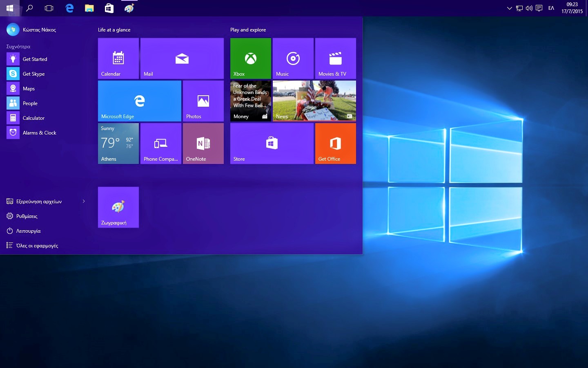Open the Mail tile

click(x=182, y=58)
